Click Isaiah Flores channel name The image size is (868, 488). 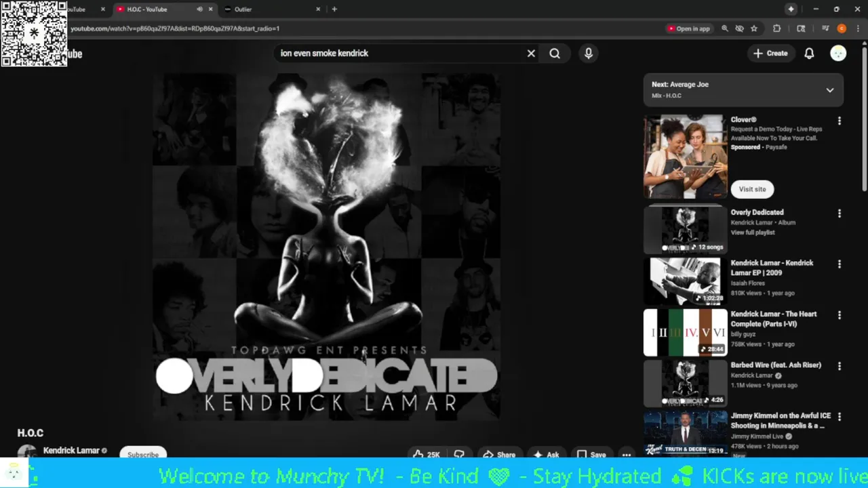coord(747,283)
